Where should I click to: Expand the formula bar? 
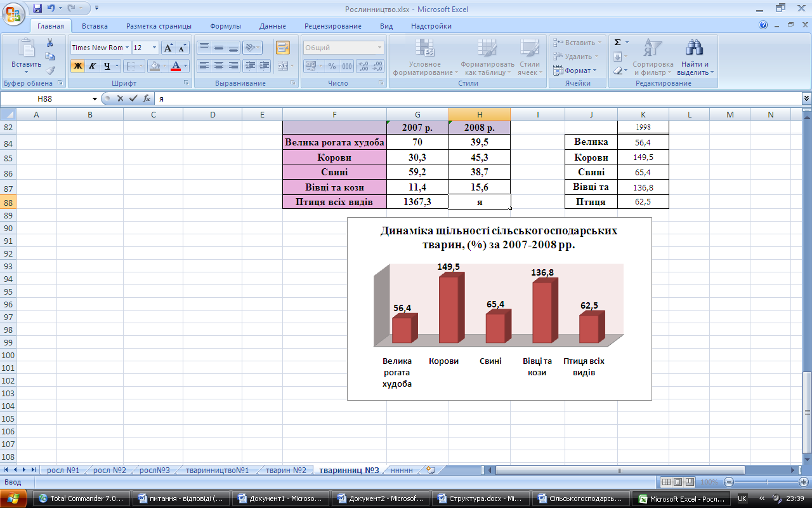[x=806, y=98]
